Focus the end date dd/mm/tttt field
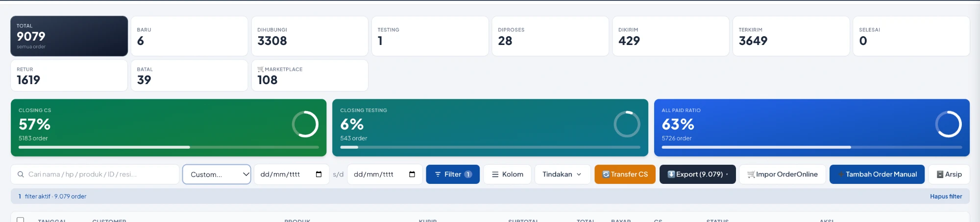 point(385,175)
